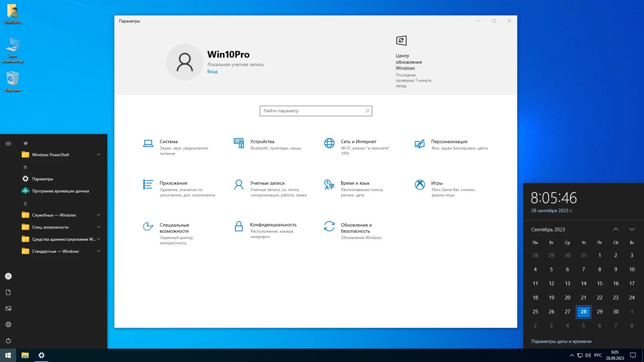Screen dimensions: 644x362
Task: Expand Стандартные — Windows folder
Action: coord(99,251)
